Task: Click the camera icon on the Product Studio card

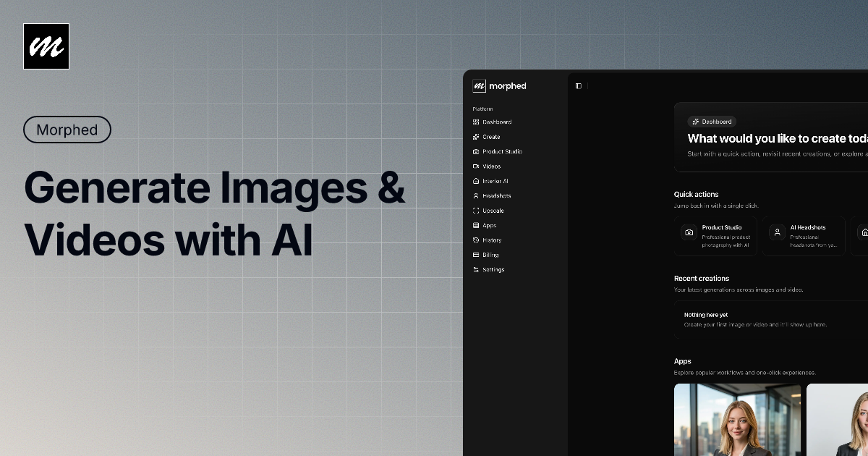Action: click(x=689, y=234)
